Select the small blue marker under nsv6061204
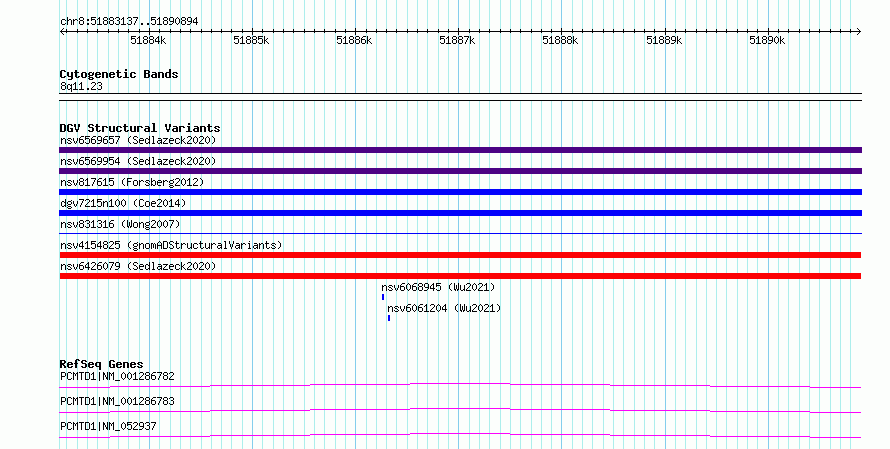This screenshot has height=449, width=890. pyautogui.click(x=389, y=318)
